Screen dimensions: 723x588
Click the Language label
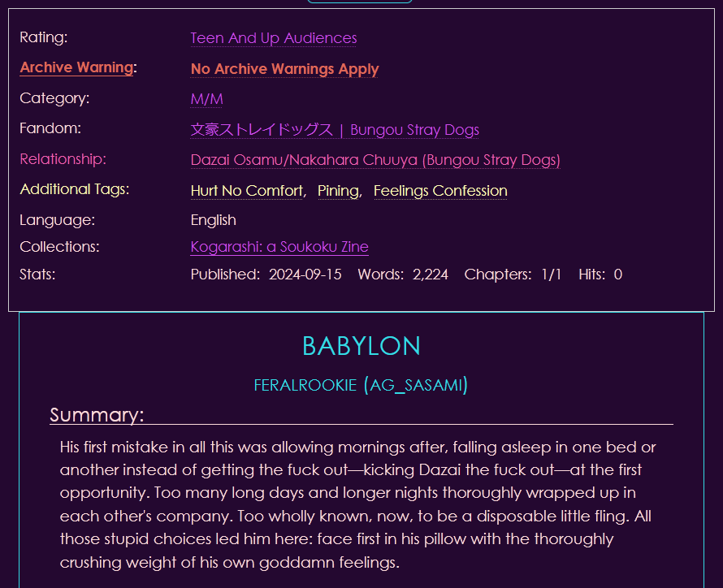coord(57,220)
